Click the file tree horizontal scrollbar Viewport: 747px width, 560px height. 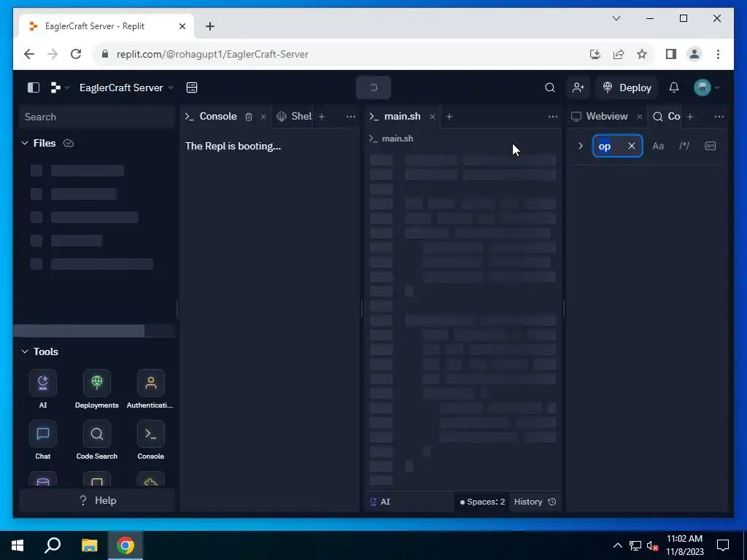point(79,331)
